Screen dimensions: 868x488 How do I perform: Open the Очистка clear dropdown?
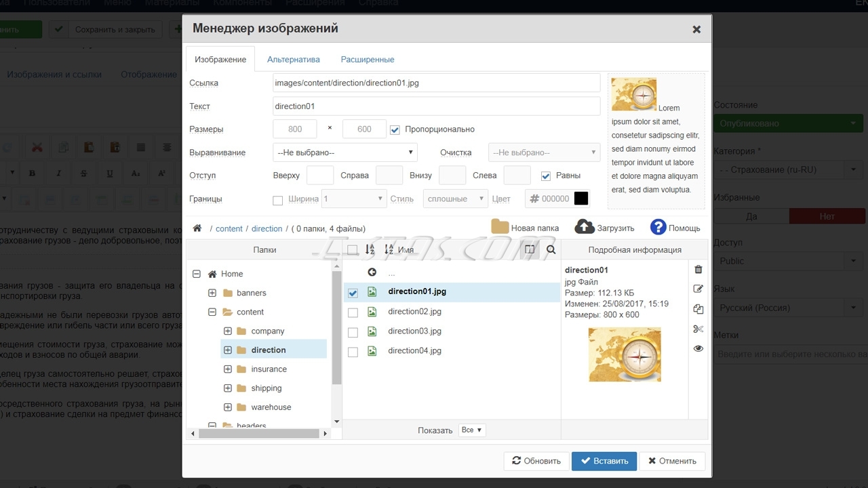coord(545,152)
